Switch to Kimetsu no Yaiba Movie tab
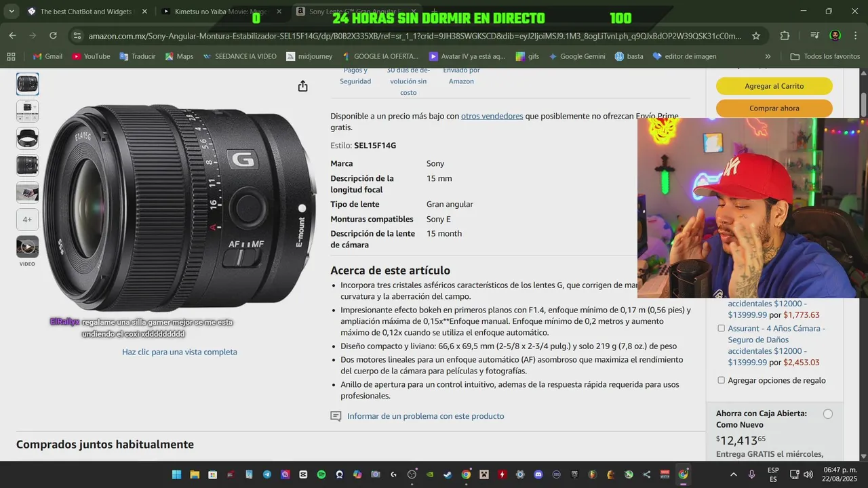 coord(222,12)
